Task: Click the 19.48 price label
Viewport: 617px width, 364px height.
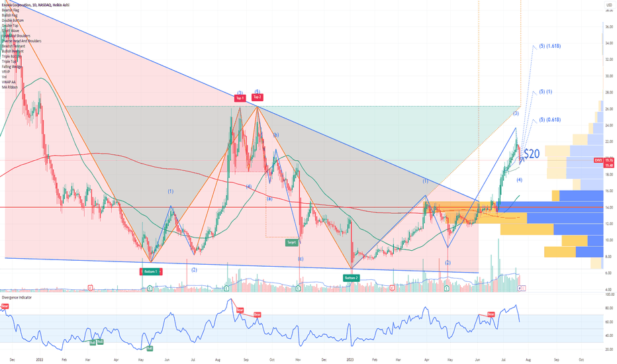Action: (x=609, y=165)
